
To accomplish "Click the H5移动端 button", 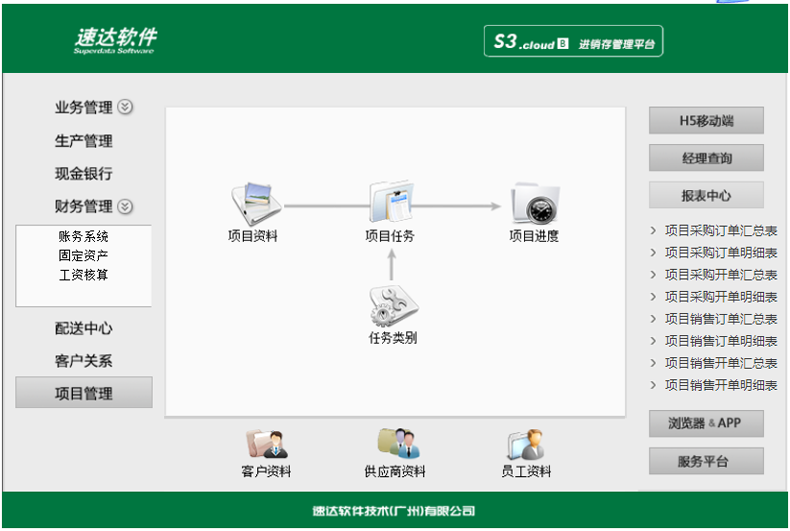I will 706,120.
